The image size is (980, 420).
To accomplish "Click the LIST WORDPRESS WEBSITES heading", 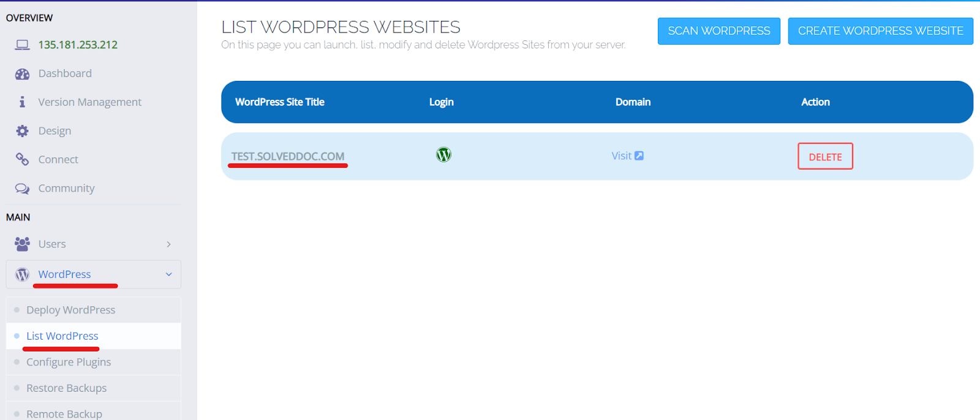I will (x=341, y=27).
